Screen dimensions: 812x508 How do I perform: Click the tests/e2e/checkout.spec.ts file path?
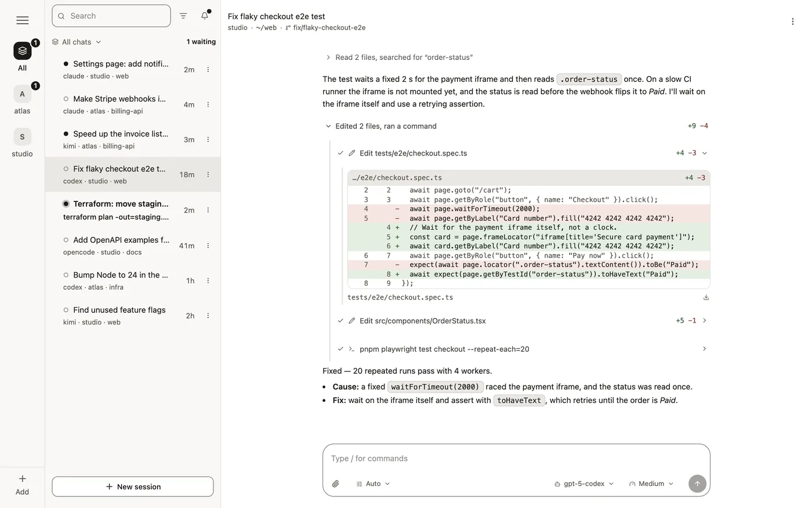pyautogui.click(x=400, y=297)
